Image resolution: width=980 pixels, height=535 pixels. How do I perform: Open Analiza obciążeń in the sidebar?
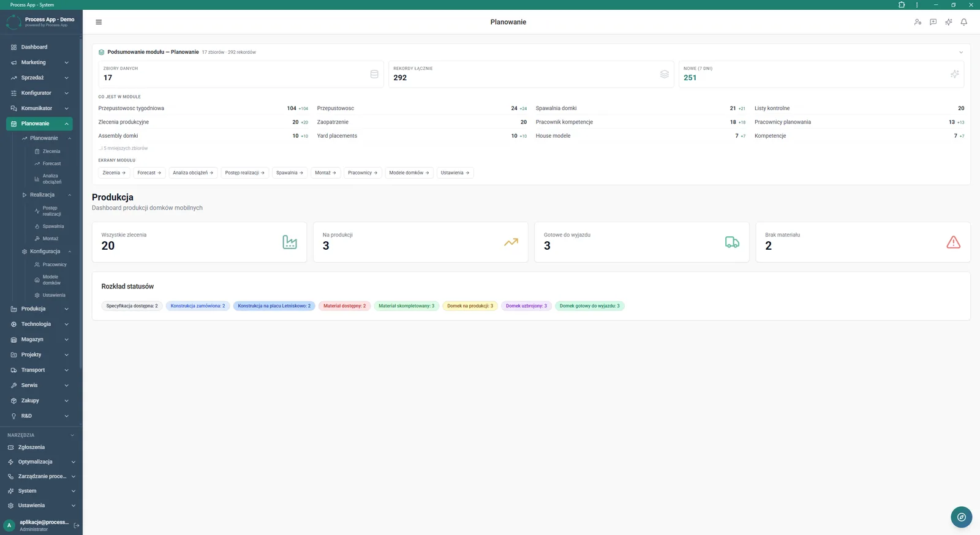point(51,179)
